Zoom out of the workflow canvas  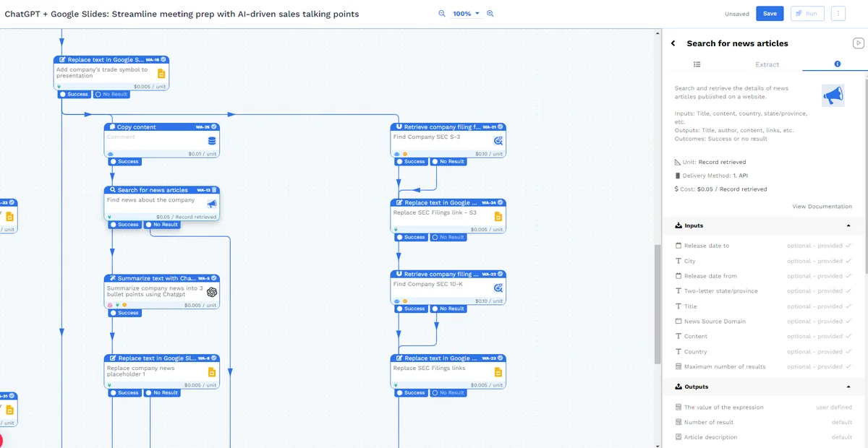coord(442,14)
